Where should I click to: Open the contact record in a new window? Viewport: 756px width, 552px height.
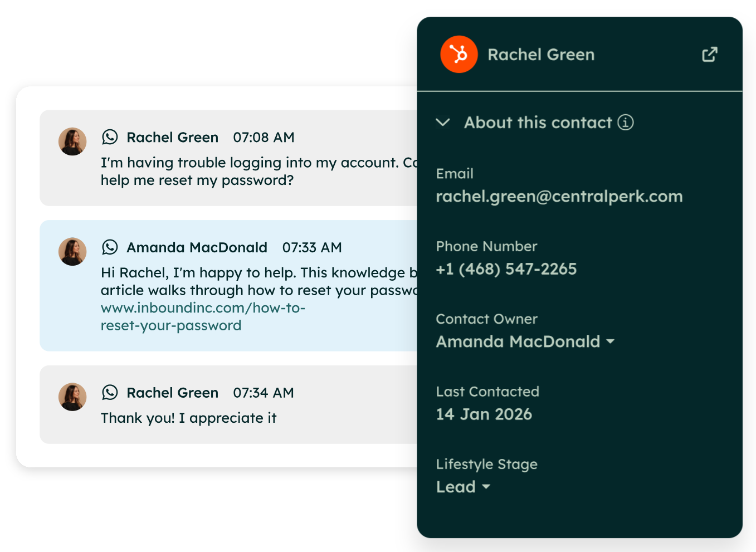[709, 55]
